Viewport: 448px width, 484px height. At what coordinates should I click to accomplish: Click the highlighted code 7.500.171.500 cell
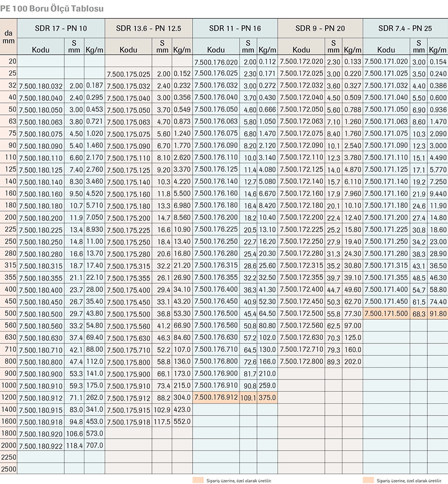[x=386, y=314]
